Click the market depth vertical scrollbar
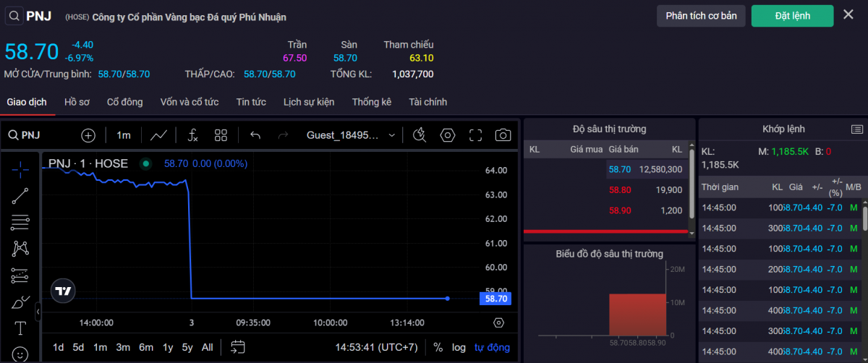 point(692,184)
